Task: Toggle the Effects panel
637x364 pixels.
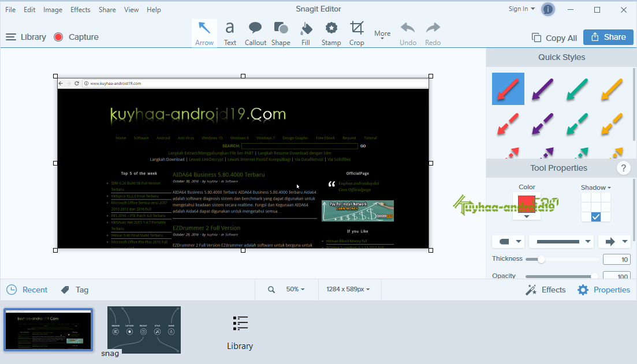Action: 546,290
